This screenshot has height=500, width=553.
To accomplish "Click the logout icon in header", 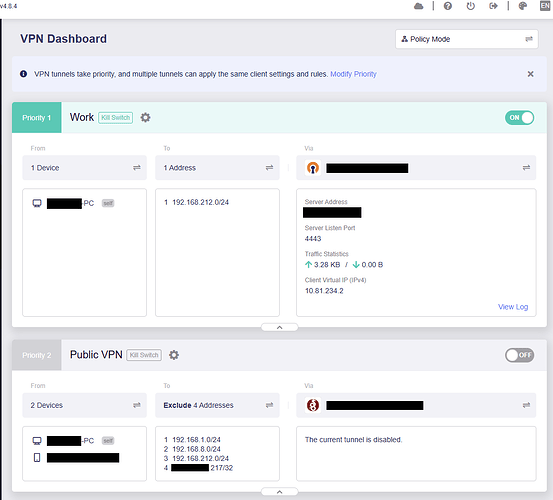I will 493,6.
